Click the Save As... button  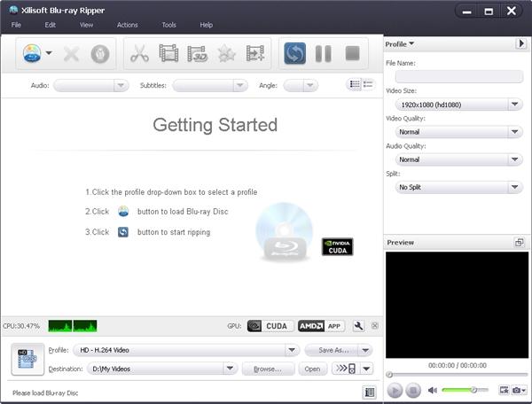[333, 350]
